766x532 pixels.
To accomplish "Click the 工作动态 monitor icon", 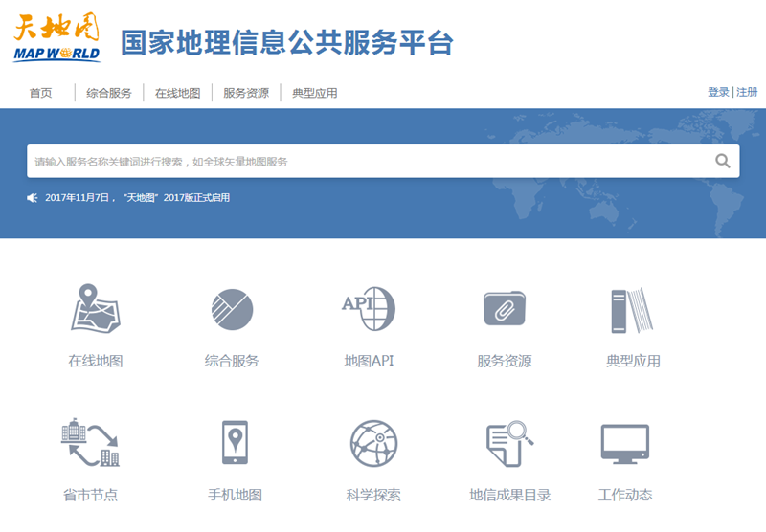I will point(625,444).
